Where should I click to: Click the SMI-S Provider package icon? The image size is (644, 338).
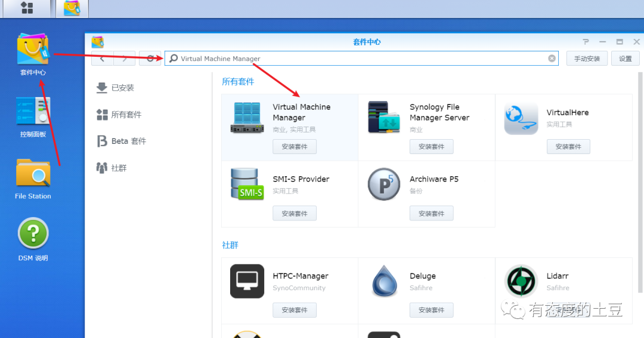[x=247, y=184]
